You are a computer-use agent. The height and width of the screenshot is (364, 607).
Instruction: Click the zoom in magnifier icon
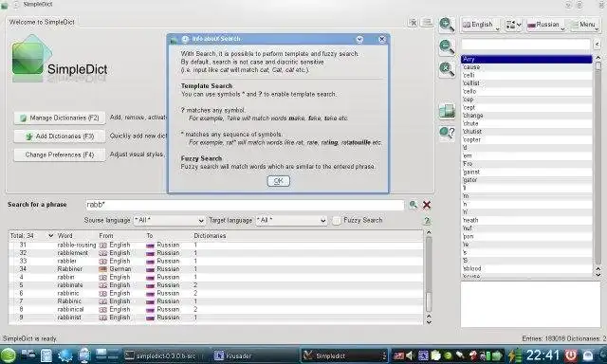click(x=447, y=25)
